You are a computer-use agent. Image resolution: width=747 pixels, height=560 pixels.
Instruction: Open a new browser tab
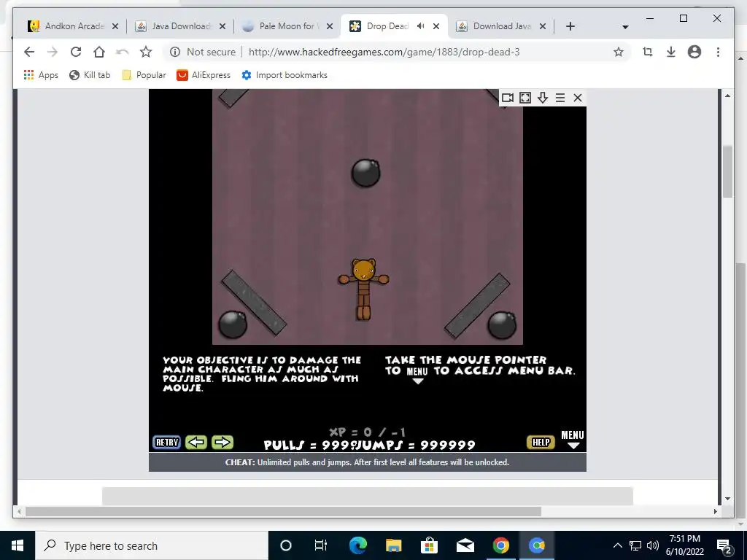pos(570,26)
